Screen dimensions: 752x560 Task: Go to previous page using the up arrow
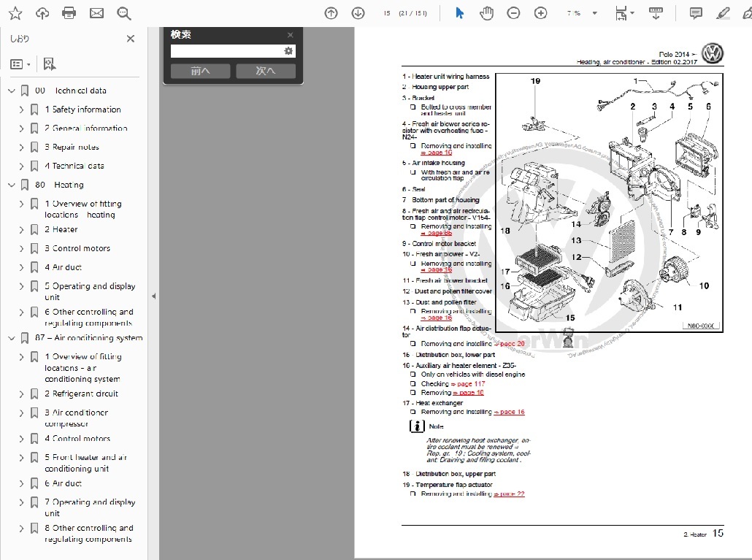[x=331, y=13]
